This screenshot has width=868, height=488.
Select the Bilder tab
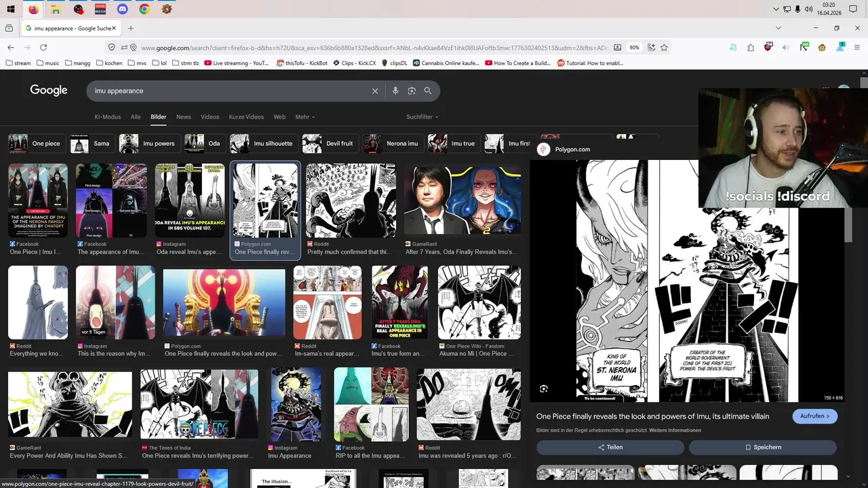pos(159,117)
